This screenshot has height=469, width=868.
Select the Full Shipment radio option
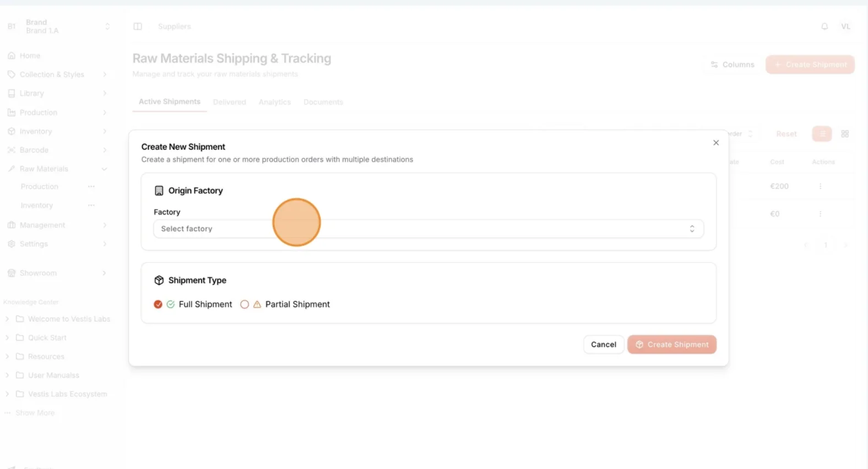pyautogui.click(x=158, y=304)
